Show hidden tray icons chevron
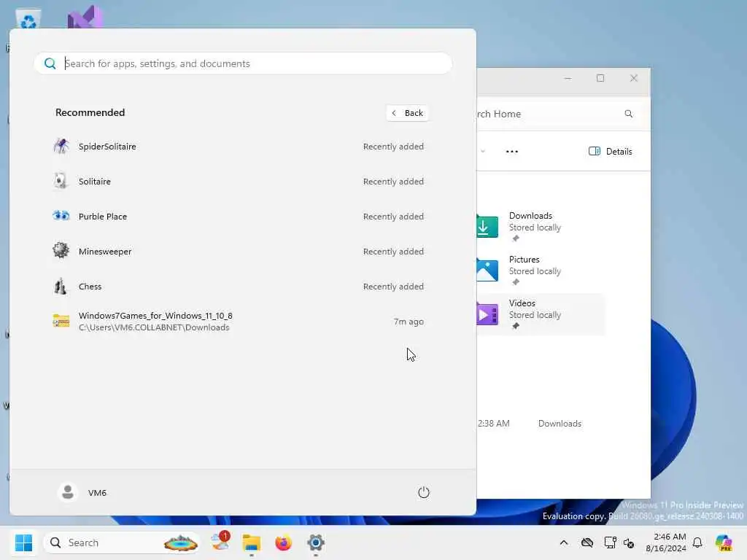The image size is (747, 560). (x=564, y=542)
